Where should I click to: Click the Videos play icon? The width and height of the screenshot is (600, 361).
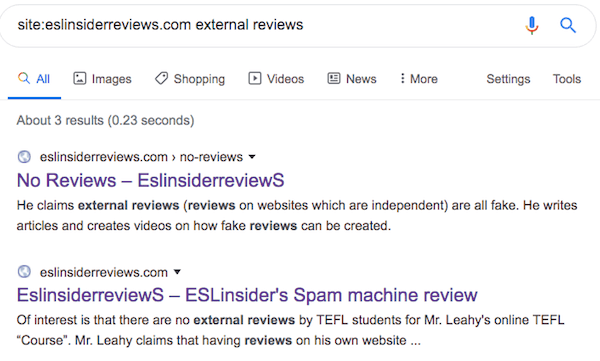(x=255, y=78)
